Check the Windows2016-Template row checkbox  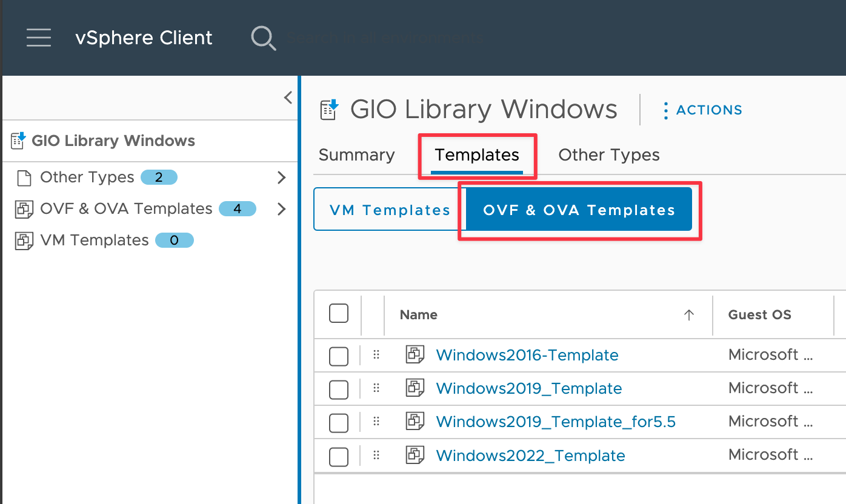click(338, 356)
